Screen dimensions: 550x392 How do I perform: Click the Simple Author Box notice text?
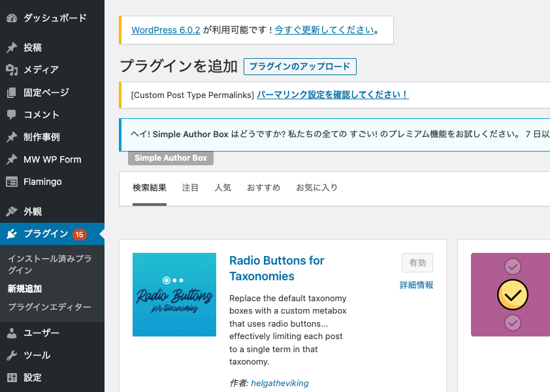[340, 135]
